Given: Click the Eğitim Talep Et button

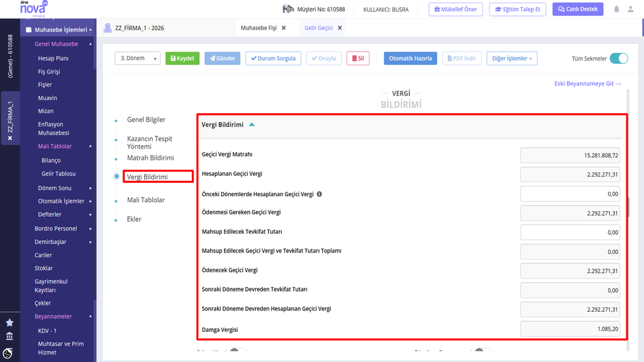Looking at the screenshot, I should coord(518,9).
